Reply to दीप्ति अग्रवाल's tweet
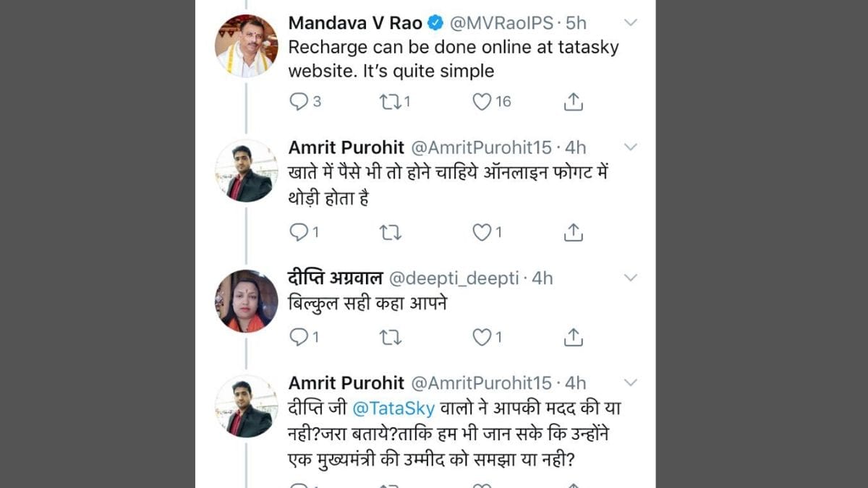The image size is (868, 488). tap(299, 337)
